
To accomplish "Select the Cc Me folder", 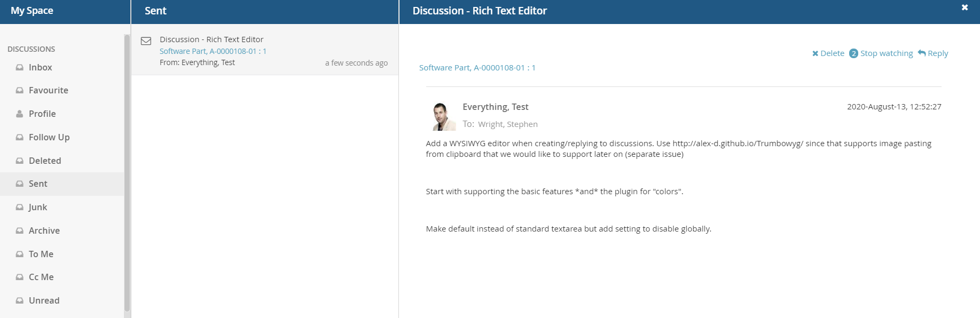I will (x=41, y=277).
